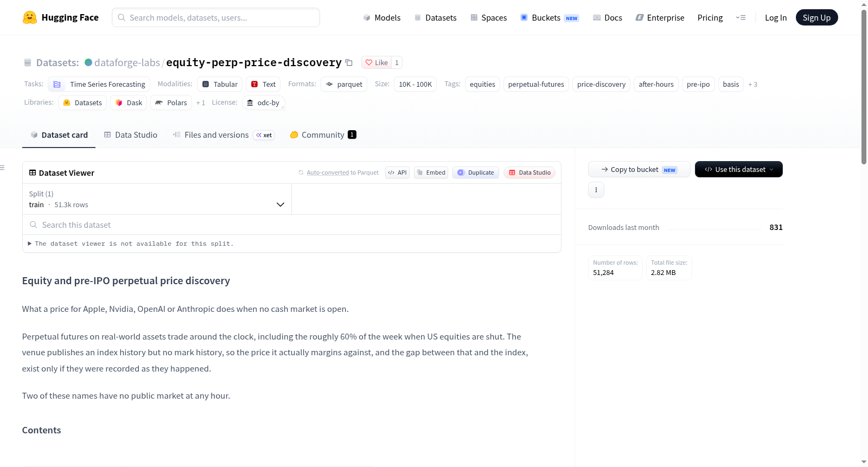
Task: Open the dataforge-labs organization link
Action: click(x=127, y=62)
